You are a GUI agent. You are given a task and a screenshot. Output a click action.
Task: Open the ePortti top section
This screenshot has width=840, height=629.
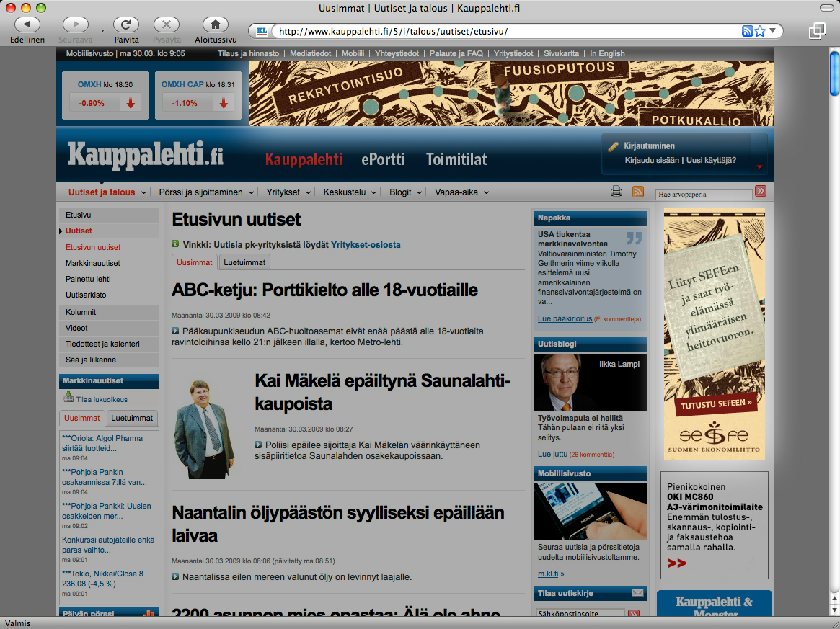[x=383, y=159]
